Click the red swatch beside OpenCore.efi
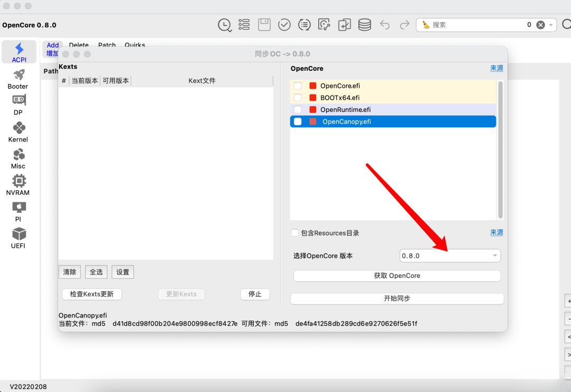This screenshot has height=392, width=571. (x=313, y=86)
